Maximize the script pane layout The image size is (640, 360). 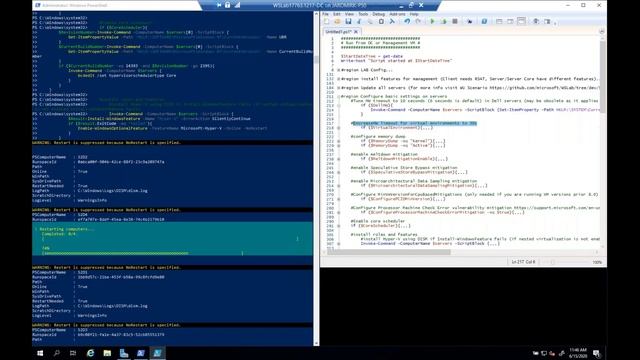(x=521, y=21)
